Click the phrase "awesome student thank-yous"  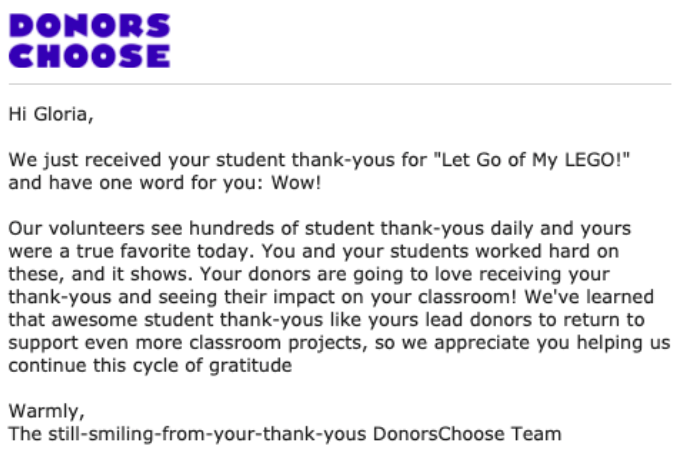[x=187, y=320]
